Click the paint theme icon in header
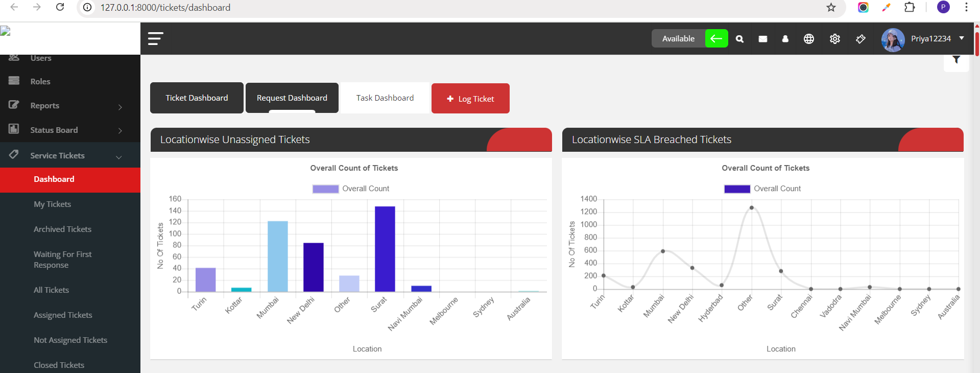The height and width of the screenshot is (373, 980). pyautogui.click(x=861, y=39)
